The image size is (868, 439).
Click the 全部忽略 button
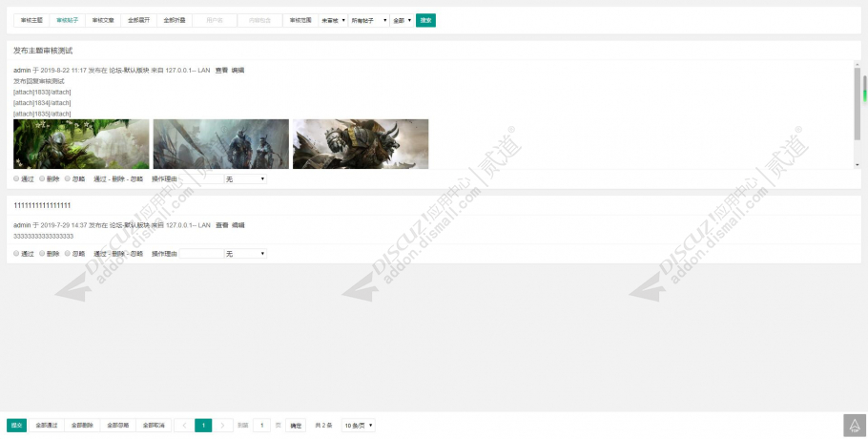click(x=118, y=425)
